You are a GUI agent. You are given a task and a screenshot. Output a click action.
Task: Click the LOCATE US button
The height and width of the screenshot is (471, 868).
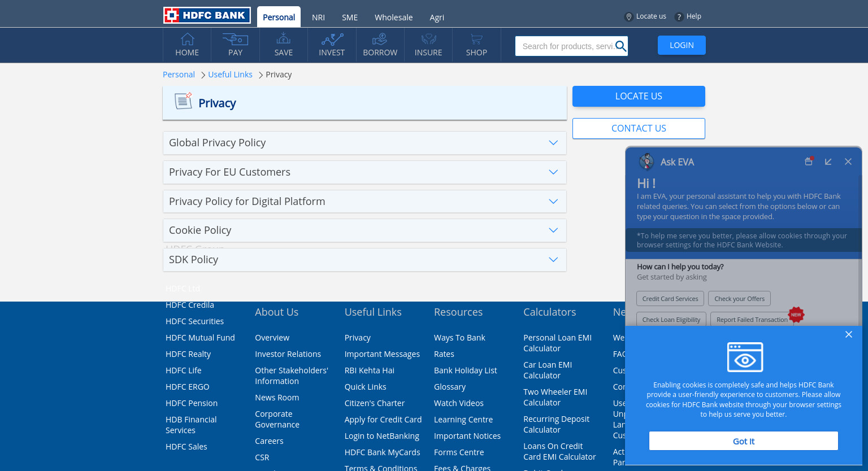pos(639,96)
